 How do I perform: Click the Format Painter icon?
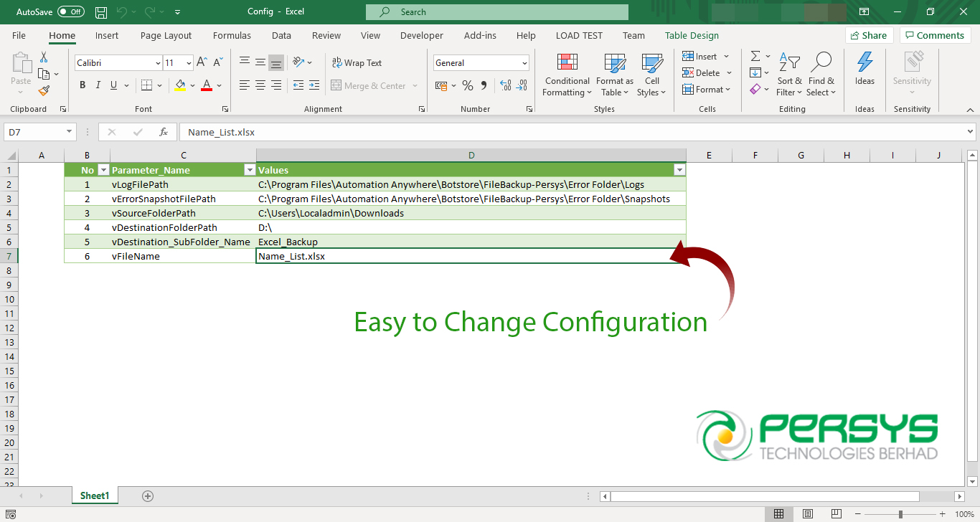pyautogui.click(x=44, y=91)
